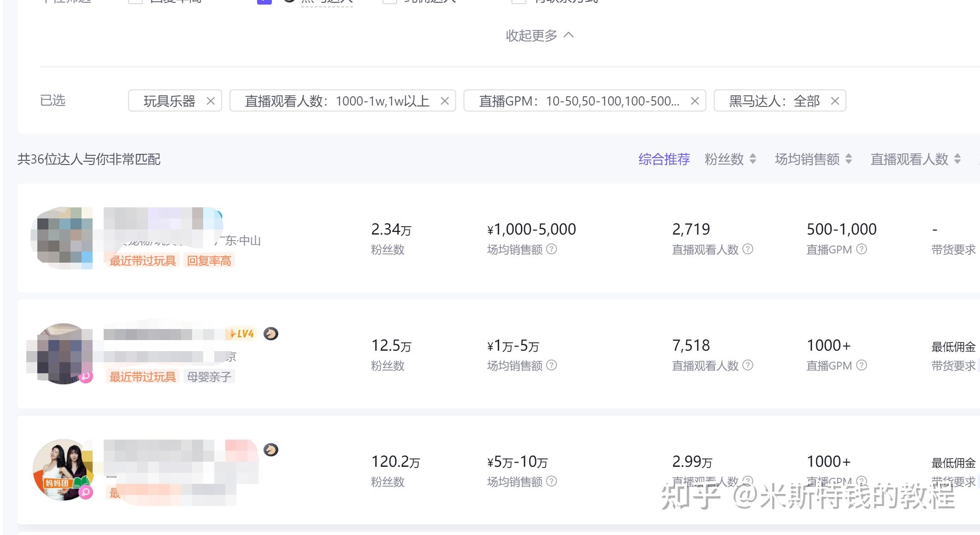The image size is (980, 535).
Task: Open help icon beside 场均销售额 for ¥1万-5万
Action: click(x=552, y=365)
